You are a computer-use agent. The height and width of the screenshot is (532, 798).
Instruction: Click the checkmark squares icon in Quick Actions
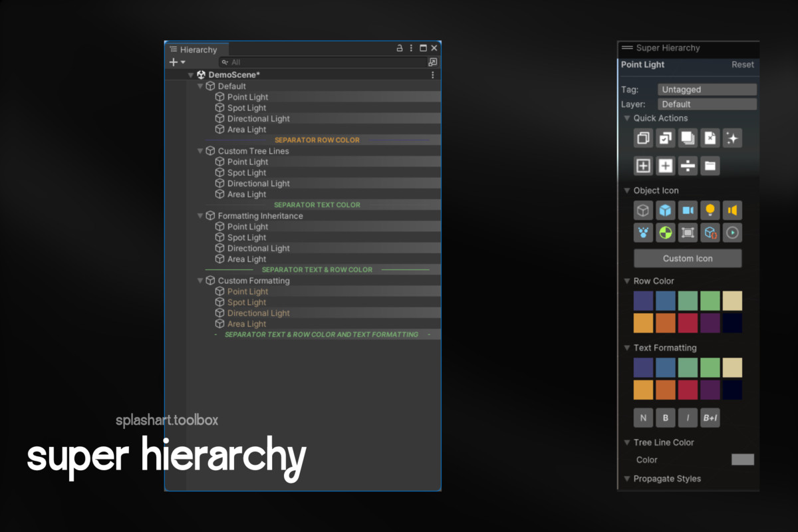point(666,138)
